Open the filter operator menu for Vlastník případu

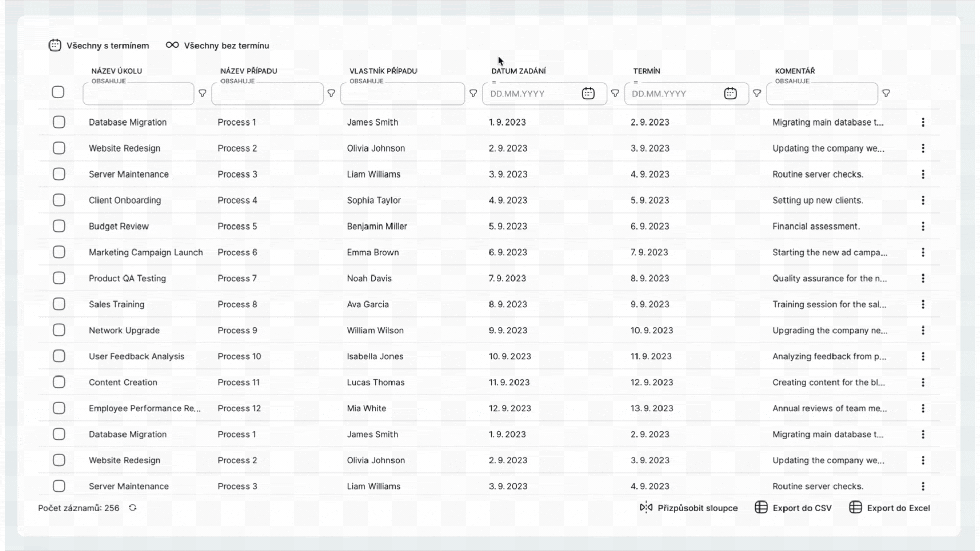[473, 94]
